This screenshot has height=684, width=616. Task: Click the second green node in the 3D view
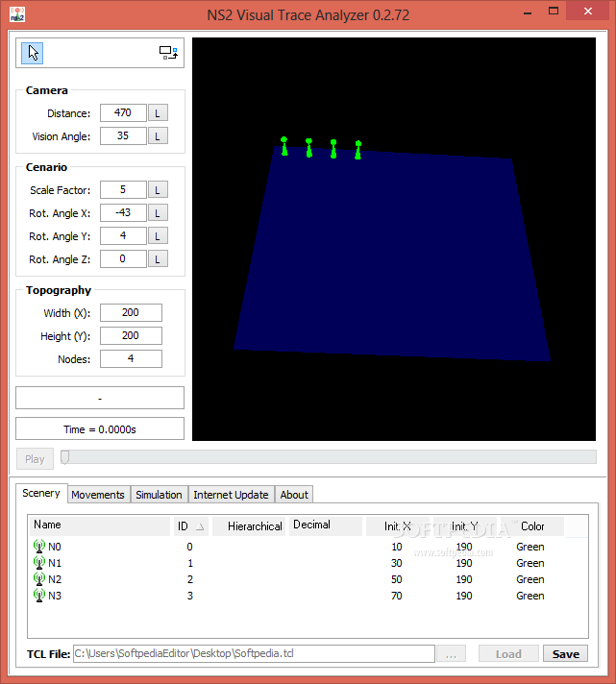308,148
